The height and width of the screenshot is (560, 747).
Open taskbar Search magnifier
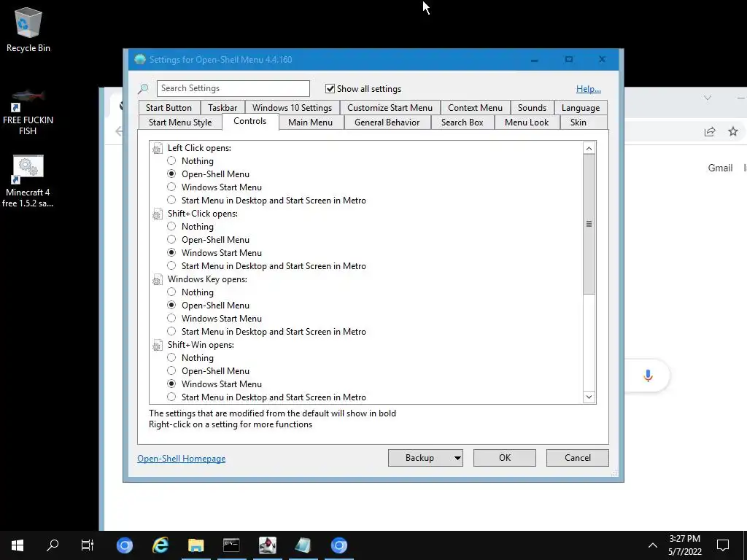53,545
